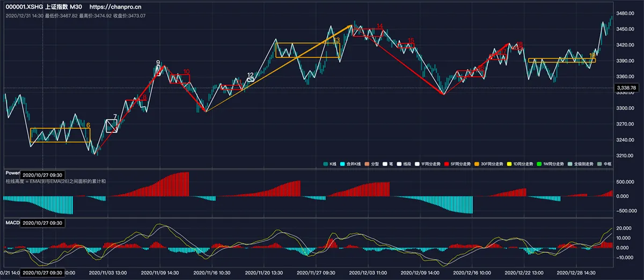Viewport: 644px width, 280px height.
Task: Click the red zone label 18
Action: point(519,44)
